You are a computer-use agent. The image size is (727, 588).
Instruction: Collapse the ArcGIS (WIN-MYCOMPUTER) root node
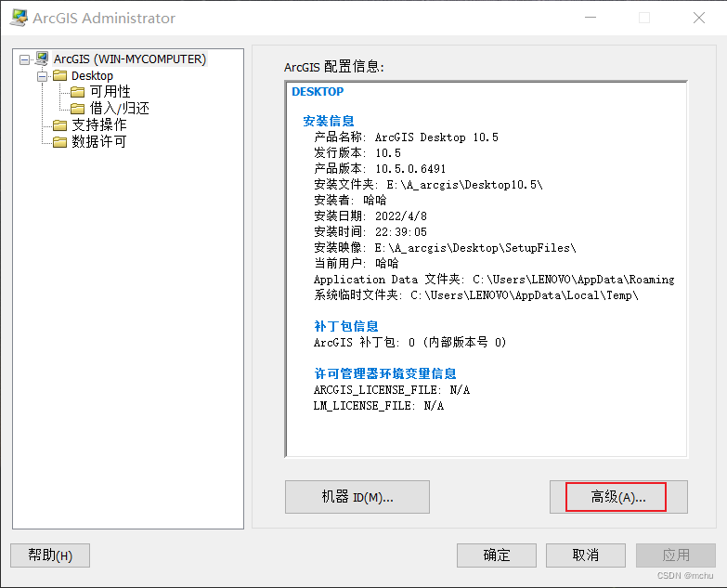[24, 59]
